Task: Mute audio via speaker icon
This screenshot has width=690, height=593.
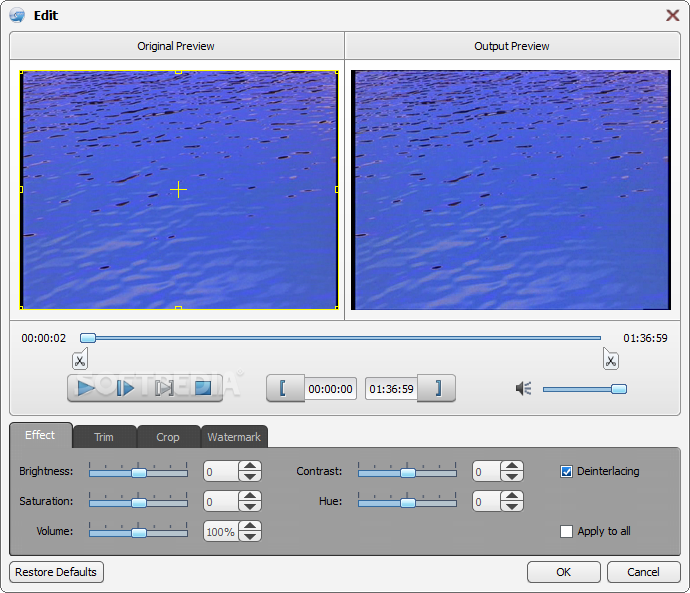Action: 524,388
